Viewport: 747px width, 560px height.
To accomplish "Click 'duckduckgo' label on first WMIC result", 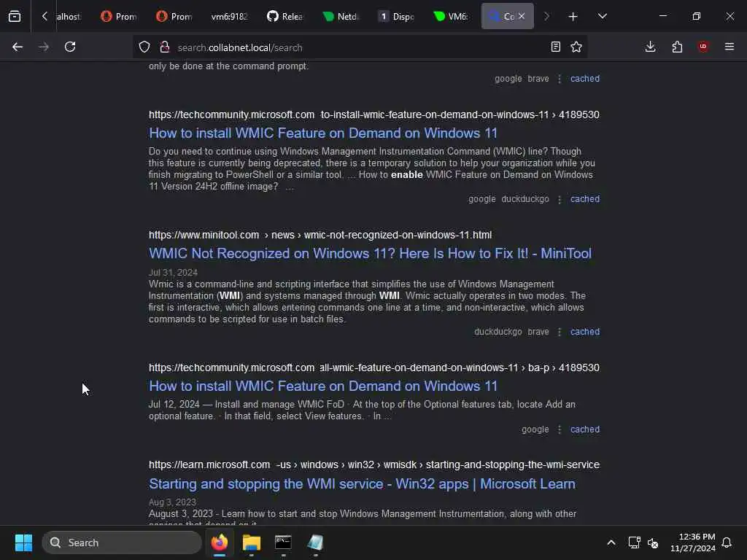I will pos(525,199).
